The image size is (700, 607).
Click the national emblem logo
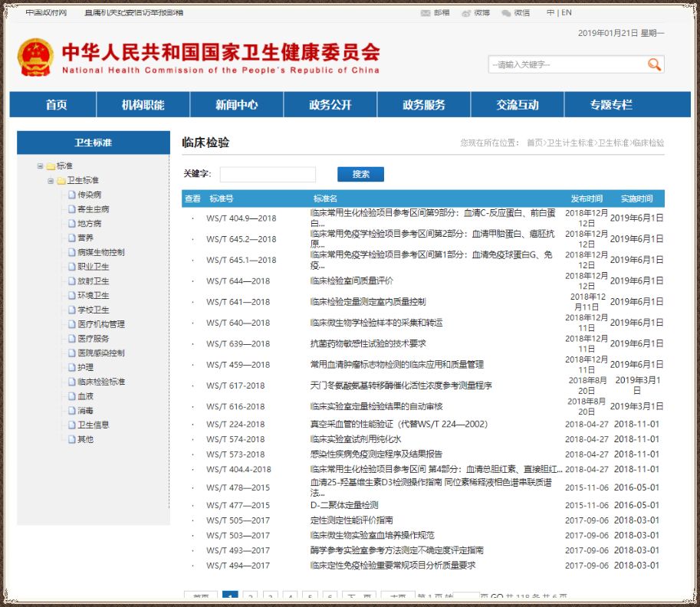[35, 57]
